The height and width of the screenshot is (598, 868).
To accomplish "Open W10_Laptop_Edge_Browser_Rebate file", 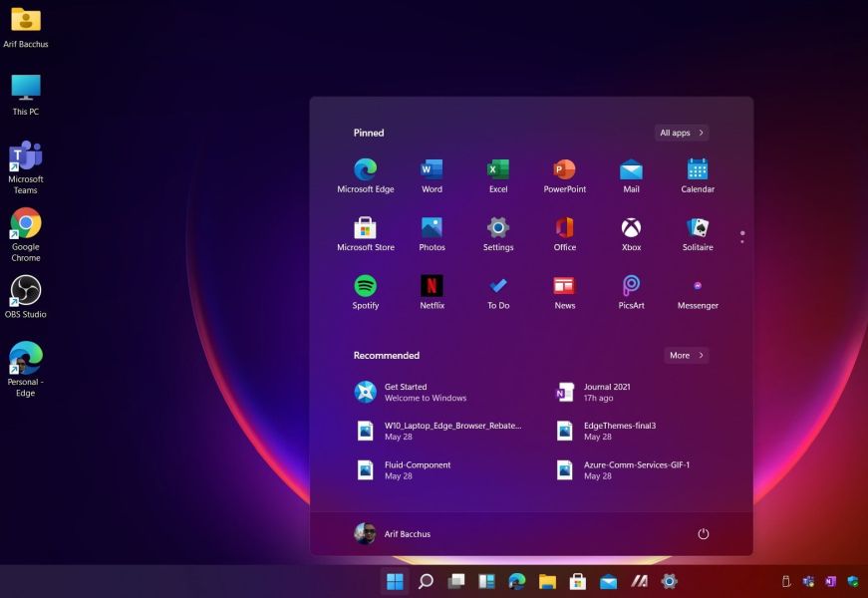I will 437,431.
